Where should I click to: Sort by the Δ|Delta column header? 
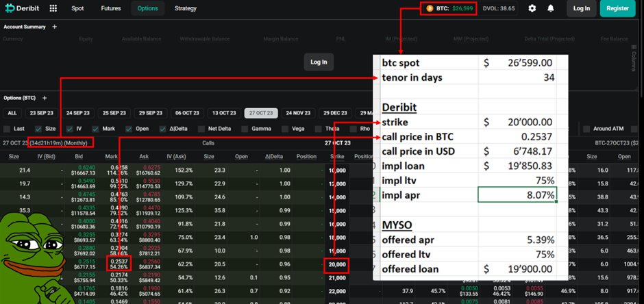273,156
